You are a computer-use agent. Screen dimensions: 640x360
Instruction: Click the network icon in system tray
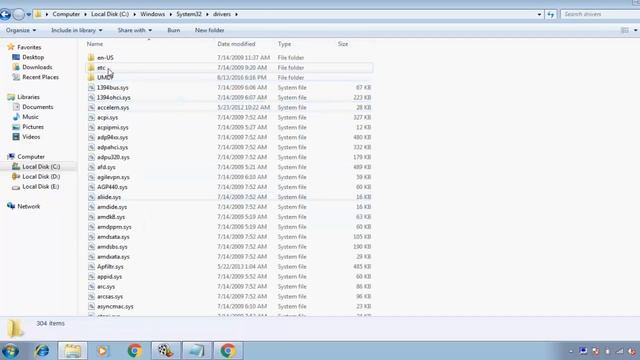point(620,351)
